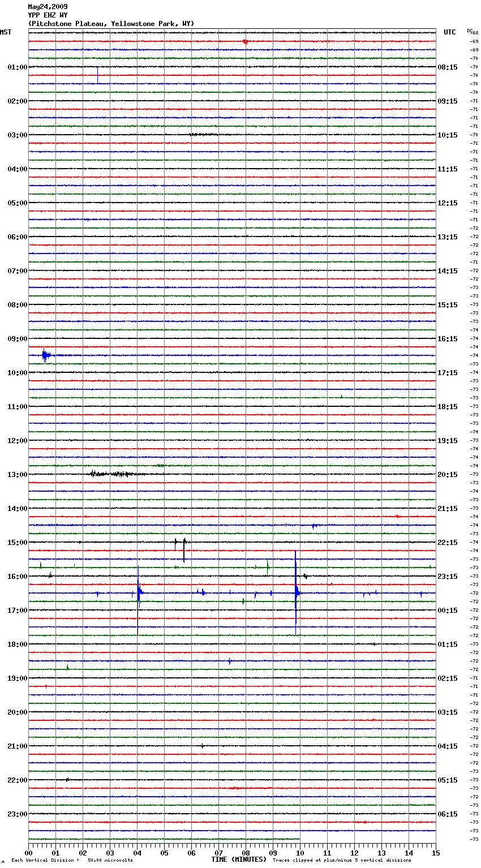
Task: Select the 23:00 MST row label
Action: [x=18, y=814]
